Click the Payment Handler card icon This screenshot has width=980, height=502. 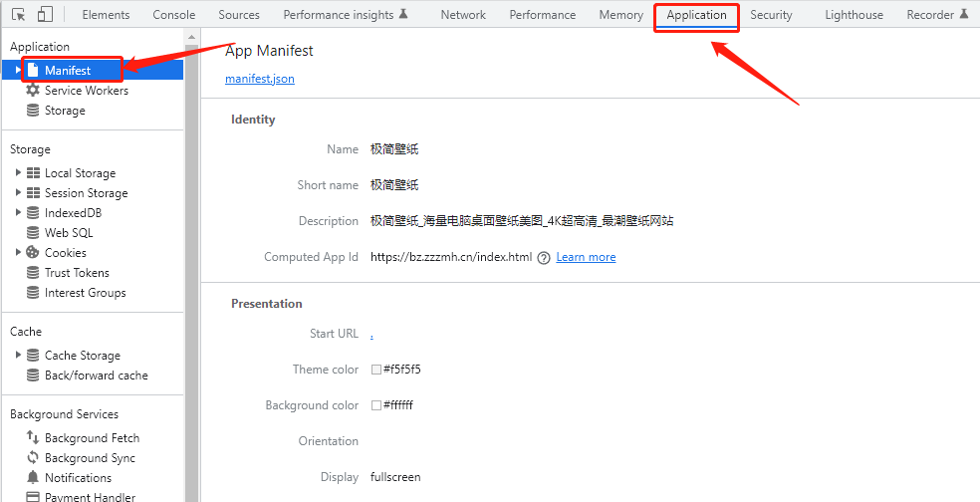pyautogui.click(x=33, y=497)
